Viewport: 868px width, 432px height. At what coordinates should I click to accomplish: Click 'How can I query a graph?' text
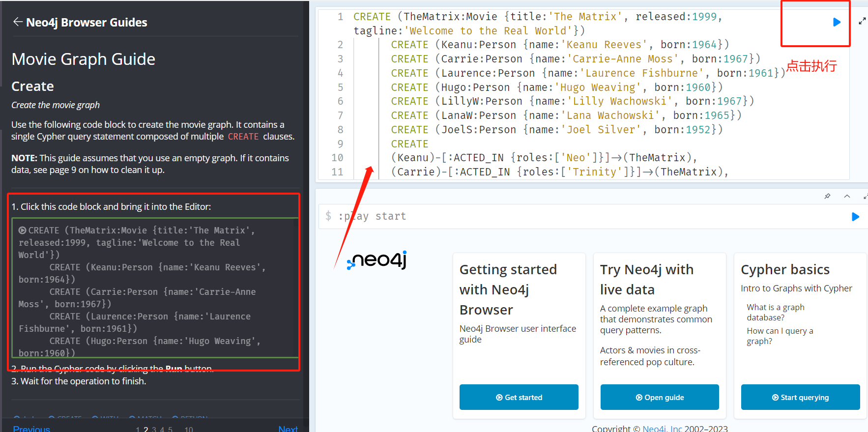(x=780, y=336)
